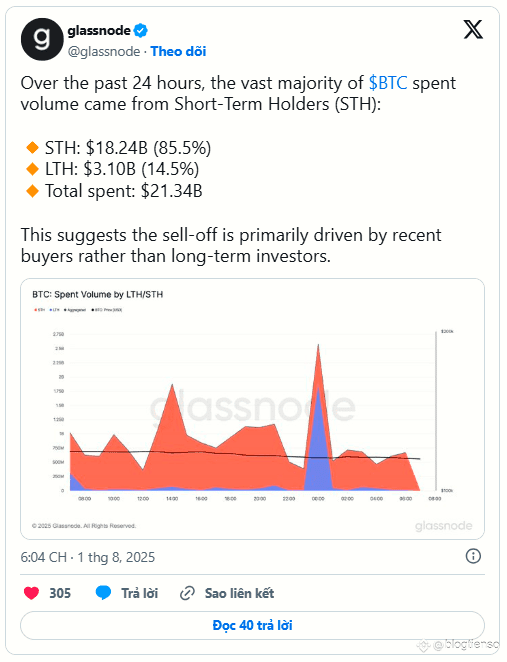The image size is (507, 662).
Task: Click the Sao liên kết label
Action: [239, 593]
